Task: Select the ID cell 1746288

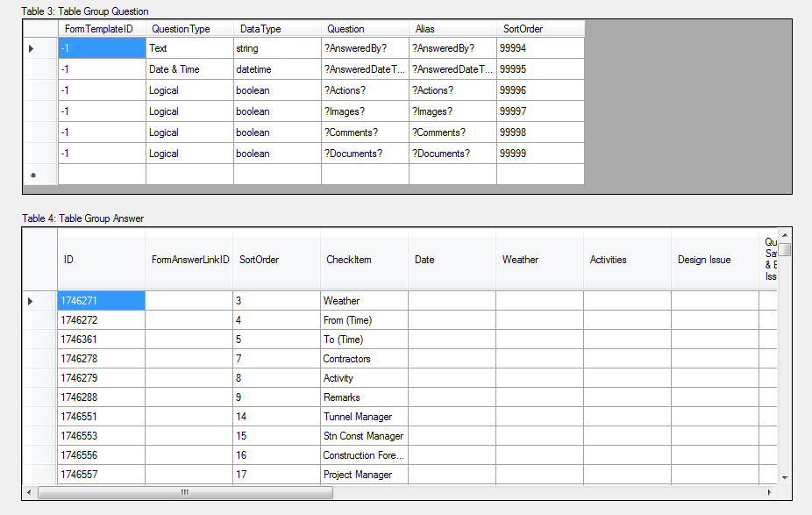Action: point(101,397)
